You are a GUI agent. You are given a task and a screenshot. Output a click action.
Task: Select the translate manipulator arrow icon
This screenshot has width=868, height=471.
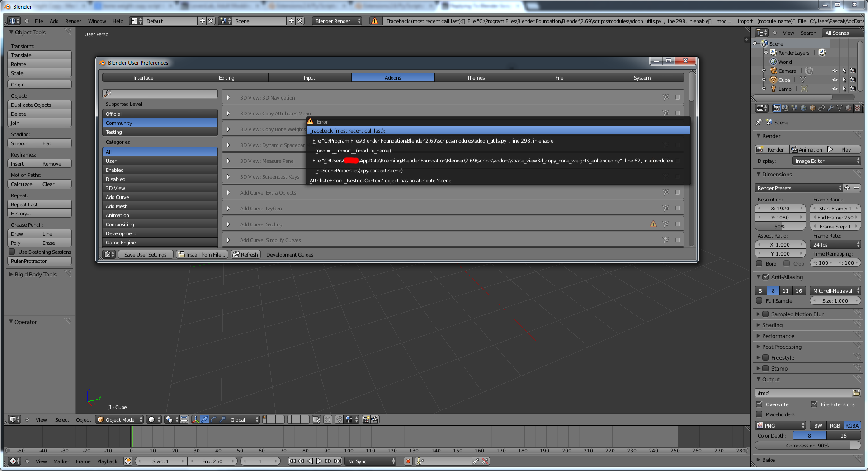tap(205, 419)
